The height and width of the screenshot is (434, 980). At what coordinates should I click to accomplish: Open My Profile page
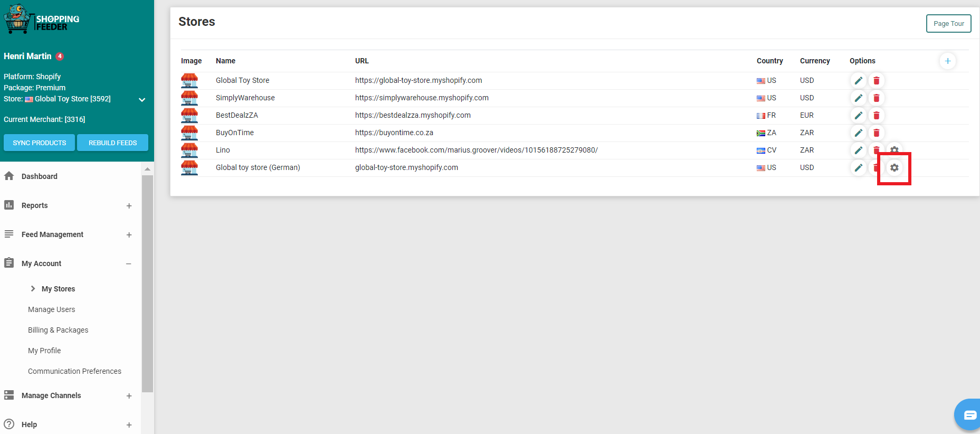click(x=44, y=351)
